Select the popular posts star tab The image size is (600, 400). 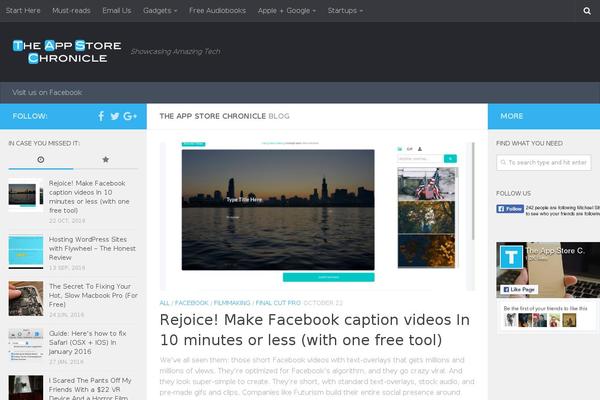(x=106, y=159)
